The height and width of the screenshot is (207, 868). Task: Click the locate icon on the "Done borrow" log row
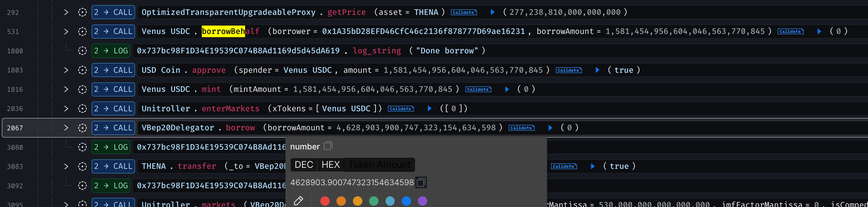(x=82, y=51)
